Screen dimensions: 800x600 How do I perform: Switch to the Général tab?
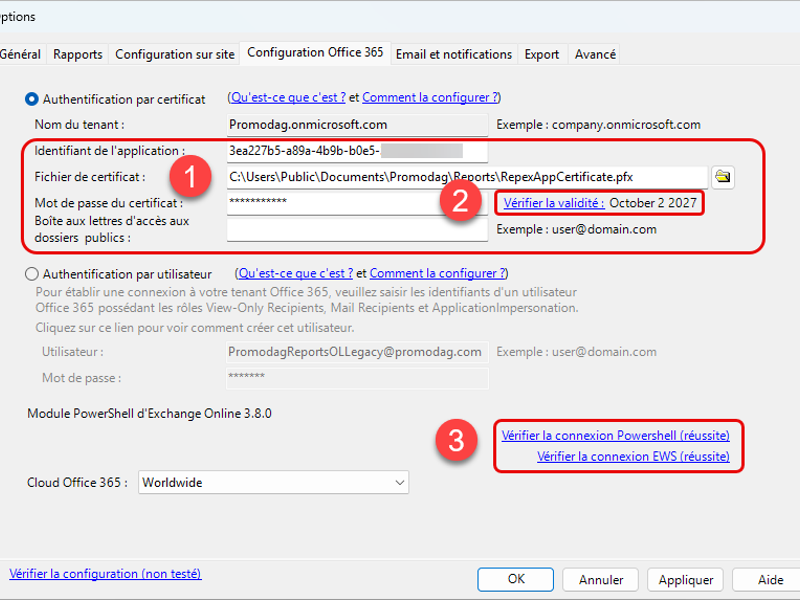[x=20, y=54]
